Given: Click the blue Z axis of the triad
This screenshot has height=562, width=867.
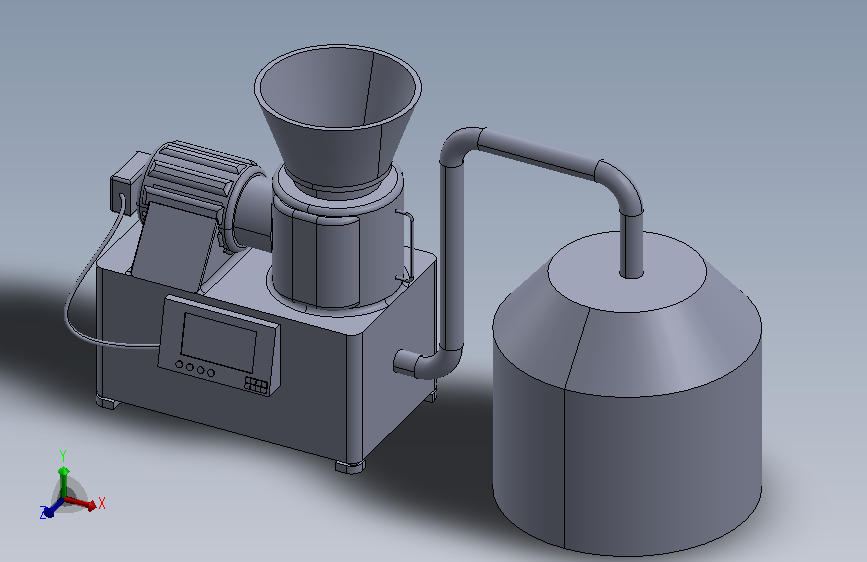Looking at the screenshot, I should pyautogui.click(x=52, y=508).
